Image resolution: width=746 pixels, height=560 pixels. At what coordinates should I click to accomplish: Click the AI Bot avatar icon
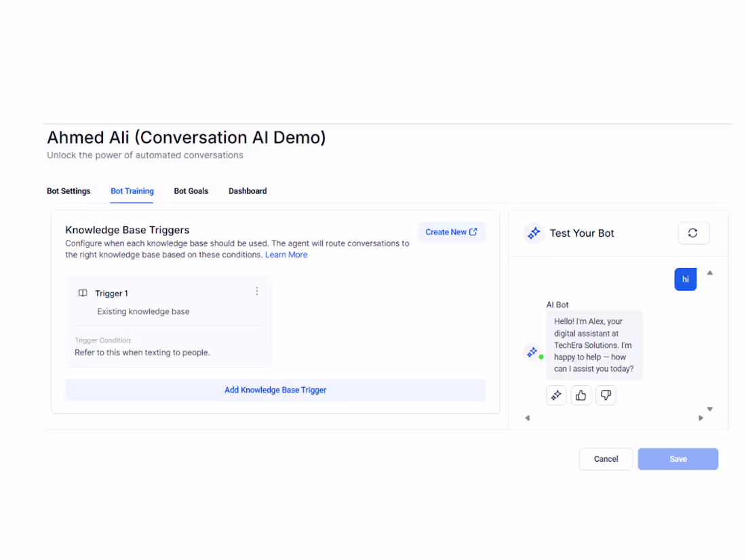[532, 352]
